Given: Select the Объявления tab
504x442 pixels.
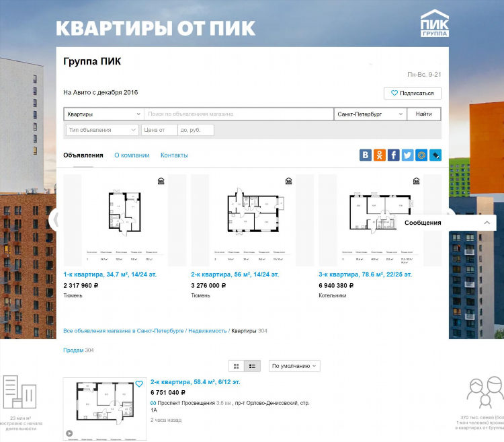Looking at the screenshot, I should [x=83, y=155].
